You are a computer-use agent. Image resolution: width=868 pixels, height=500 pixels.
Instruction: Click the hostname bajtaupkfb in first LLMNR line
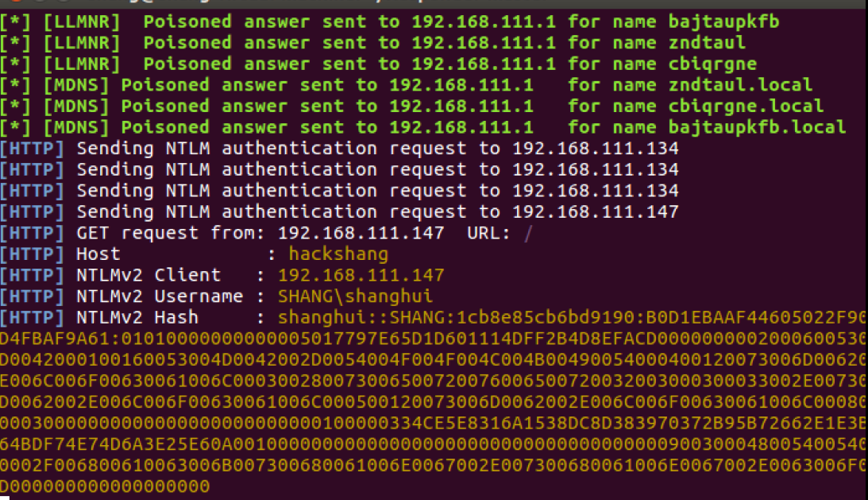pyautogui.click(x=723, y=22)
